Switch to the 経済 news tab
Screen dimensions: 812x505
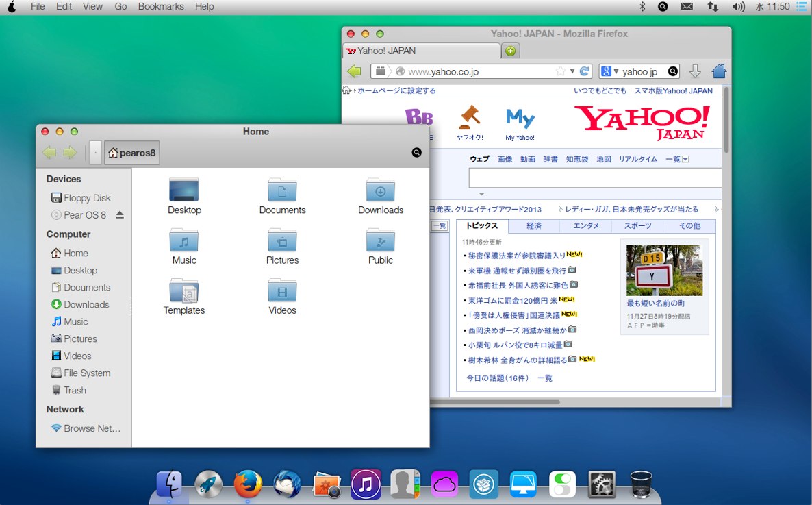(x=534, y=225)
